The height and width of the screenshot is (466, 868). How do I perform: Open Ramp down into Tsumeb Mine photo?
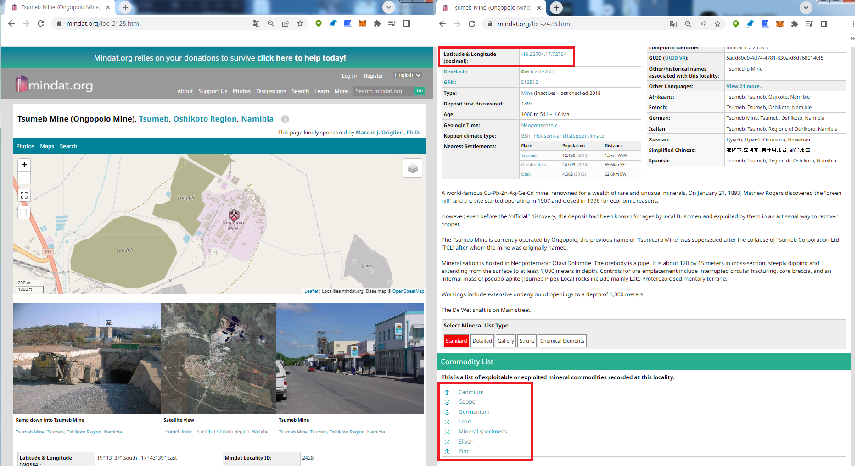tap(87, 358)
